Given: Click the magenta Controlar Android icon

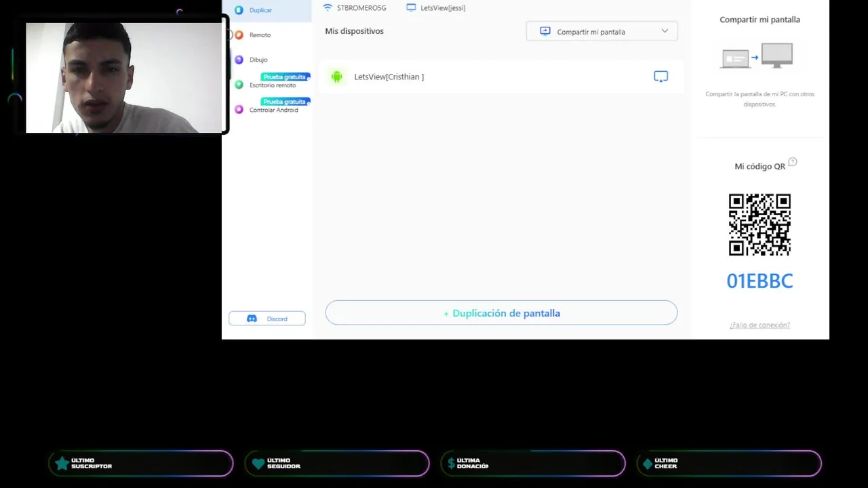Looking at the screenshot, I should (239, 109).
